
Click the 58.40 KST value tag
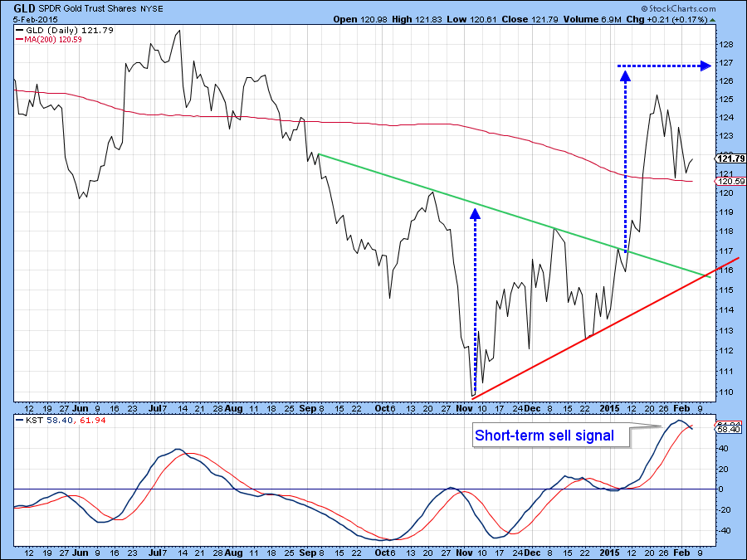pos(730,430)
